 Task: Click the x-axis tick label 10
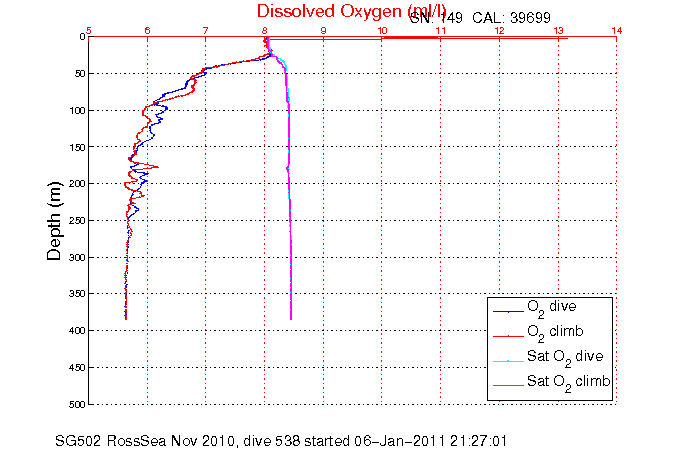tap(382, 30)
